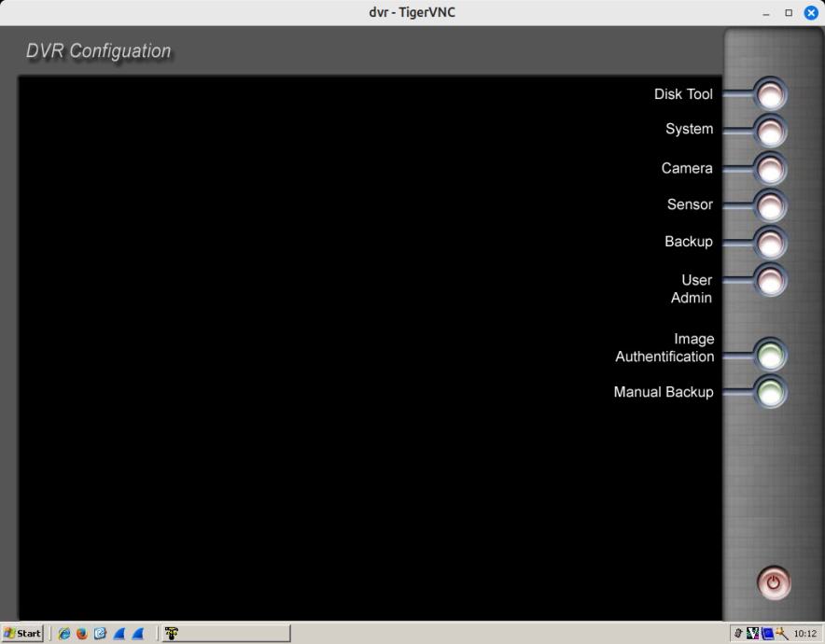Select the 'Disk Tool' label text
The width and height of the screenshot is (825, 644).
tap(683, 94)
